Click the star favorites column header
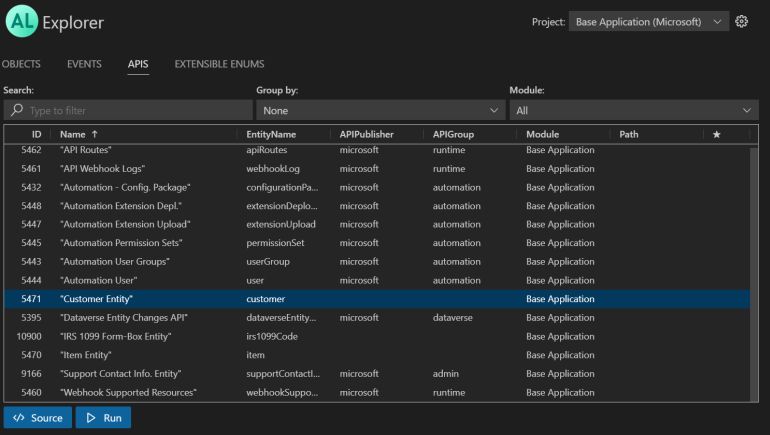 (x=716, y=134)
